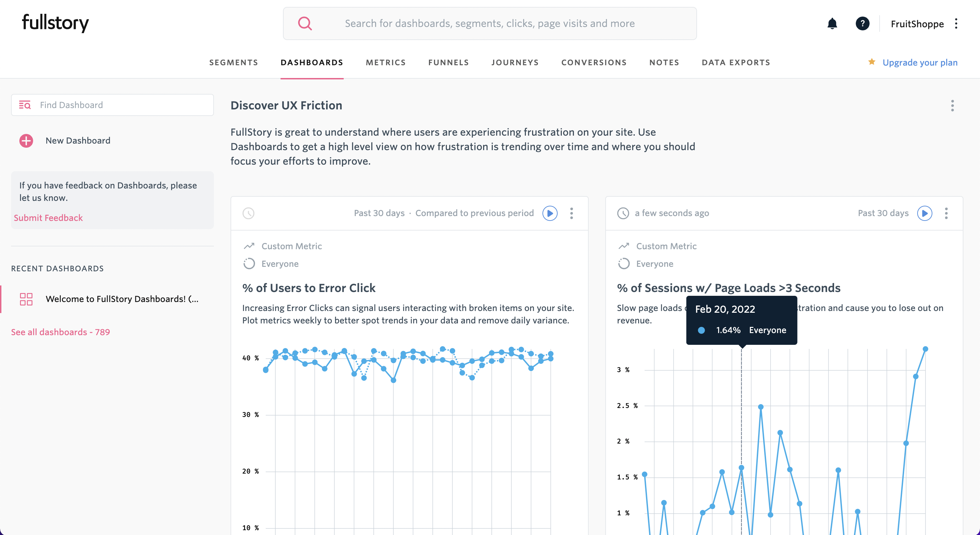Click the notification bell icon
The image size is (980, 535).
(x=832, y=23)
